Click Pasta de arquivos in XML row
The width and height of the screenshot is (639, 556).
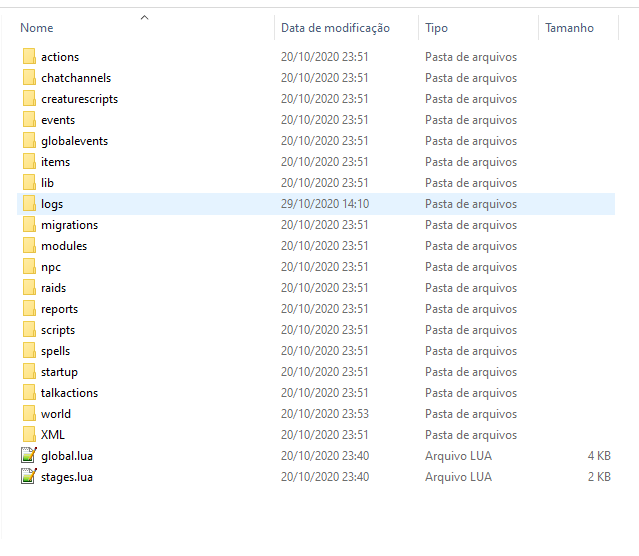(x=471, y=435)
